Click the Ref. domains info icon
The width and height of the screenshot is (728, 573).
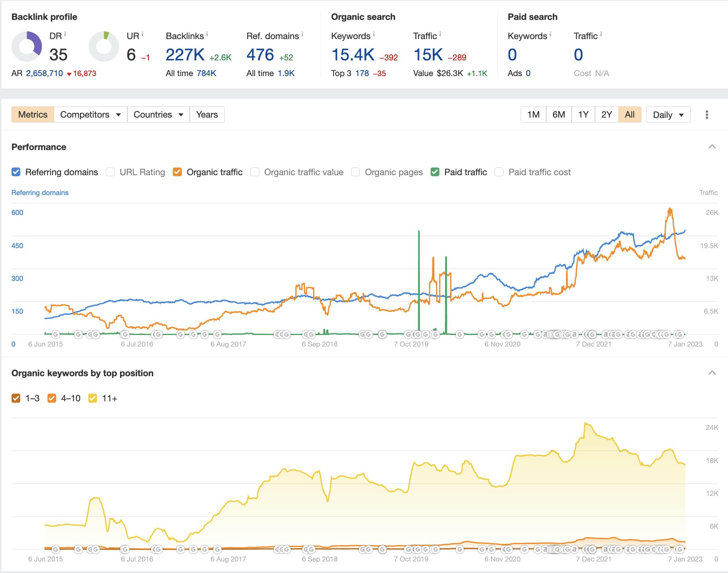[302, 34]
